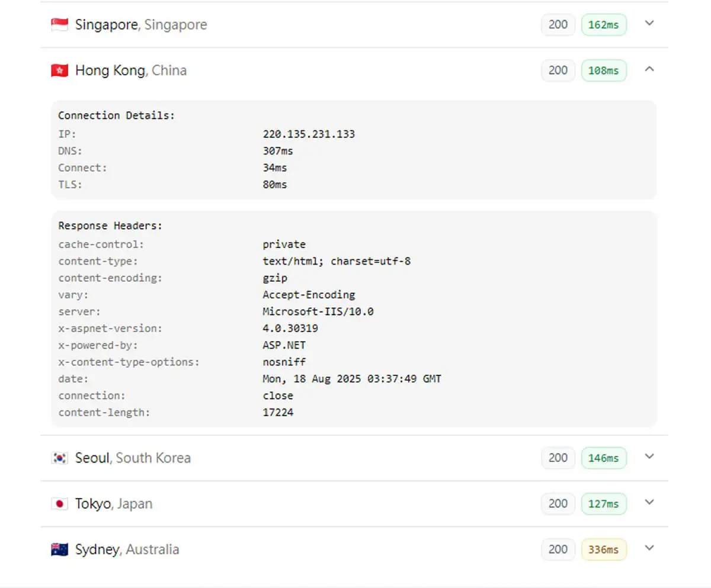711x588 pixels.
Task: Click the Japan flag icon
Action: (59, 504)
